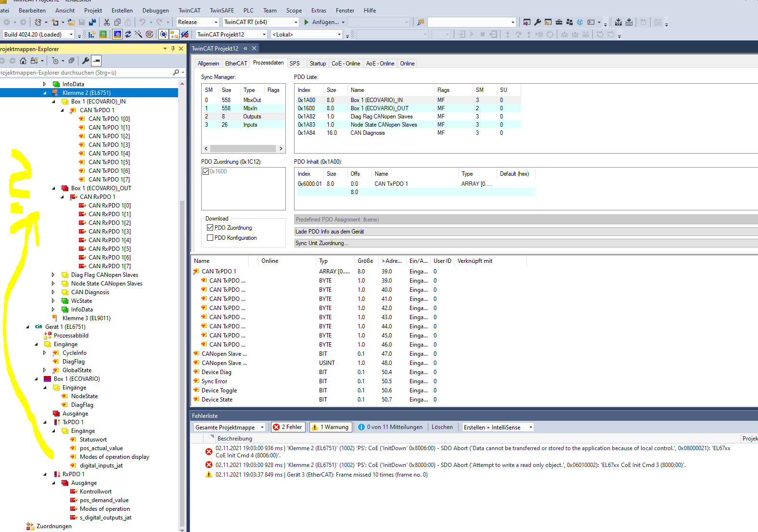Select the pos_actual_value tree item
758x532 pixels.
(x=101, y=448)
